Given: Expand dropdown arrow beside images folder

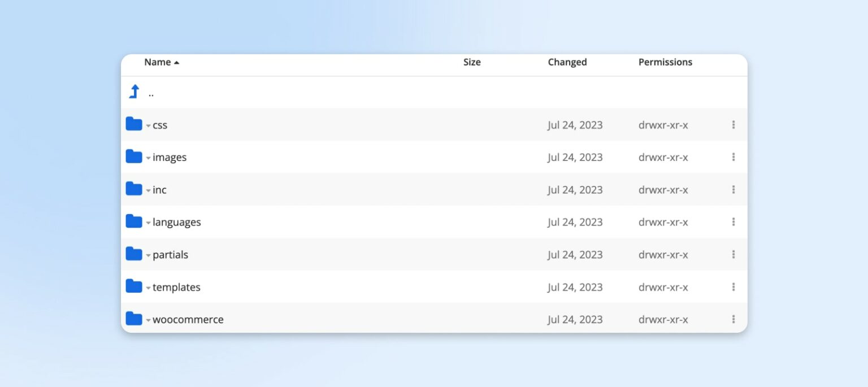Looking at the screenshot, I should tap(148, 158).
